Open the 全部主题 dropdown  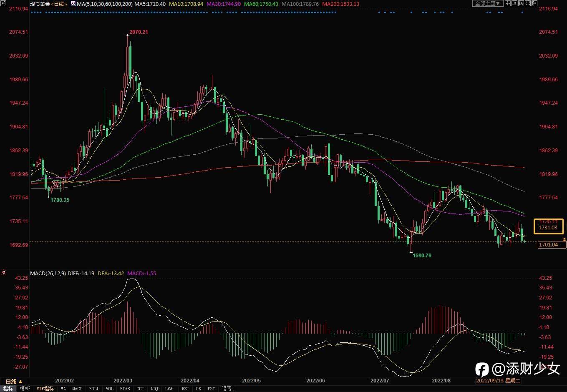487,3
